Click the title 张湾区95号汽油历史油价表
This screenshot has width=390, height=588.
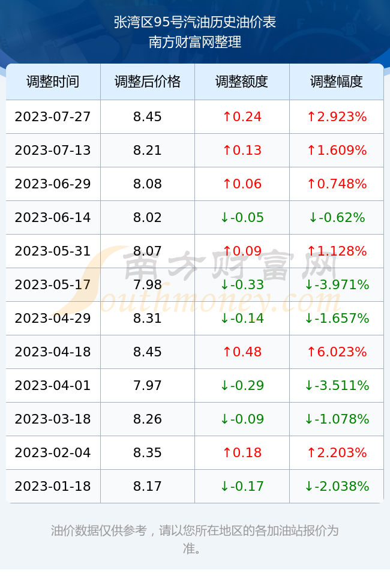click(195, 22)
